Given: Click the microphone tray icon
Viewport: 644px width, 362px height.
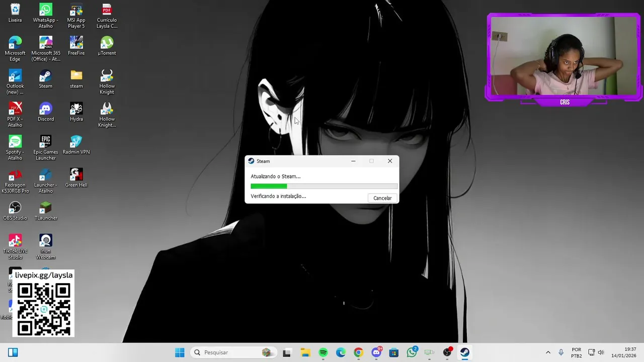Looking at the screenshot, I should [561, 352].
